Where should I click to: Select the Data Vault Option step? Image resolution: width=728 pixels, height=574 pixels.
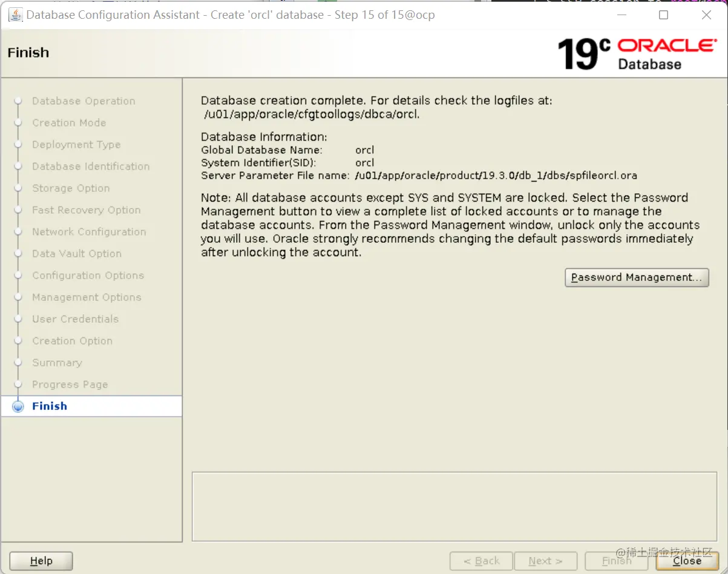(77, 254)
